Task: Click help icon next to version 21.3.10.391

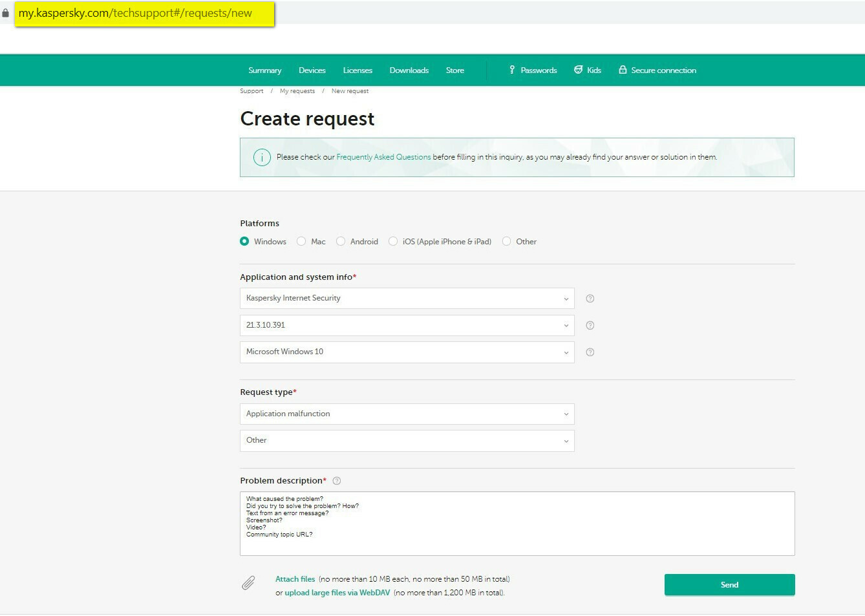Action: point(590,325)
